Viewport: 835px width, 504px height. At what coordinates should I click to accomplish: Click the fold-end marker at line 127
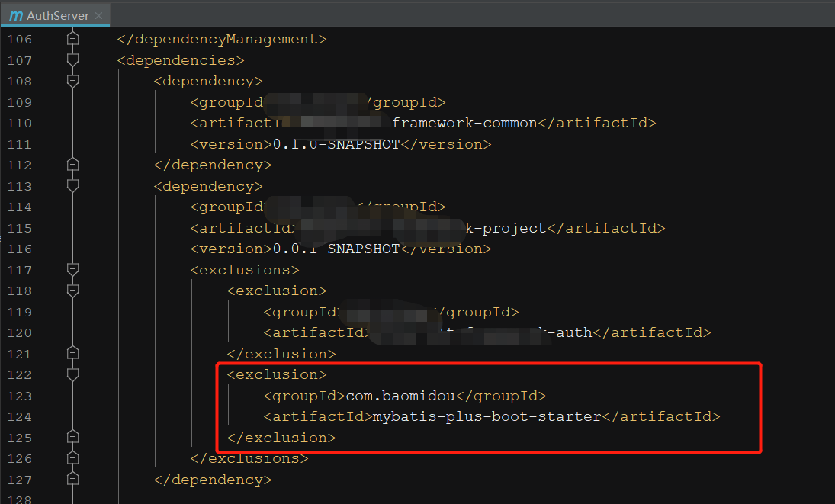point(72,479)
